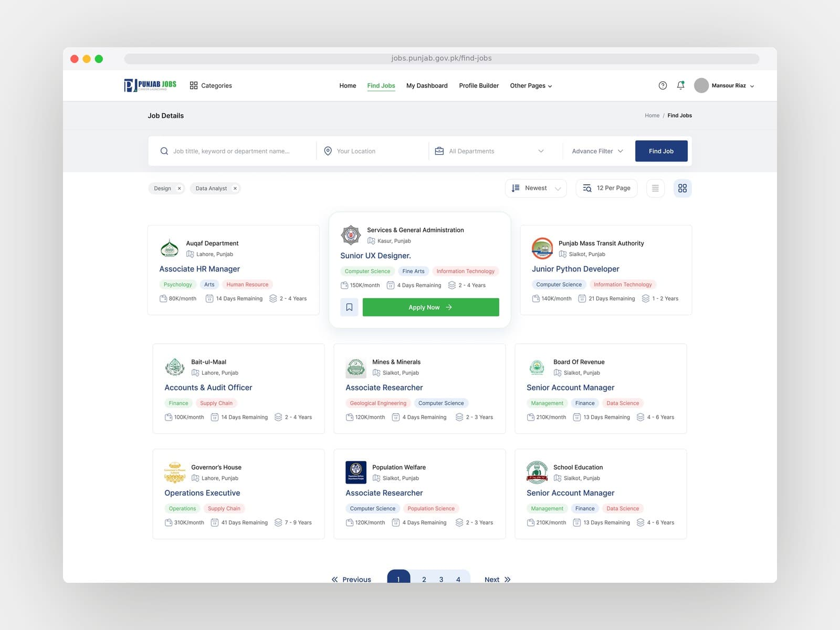Switch to grid view layout

(682, 188)
